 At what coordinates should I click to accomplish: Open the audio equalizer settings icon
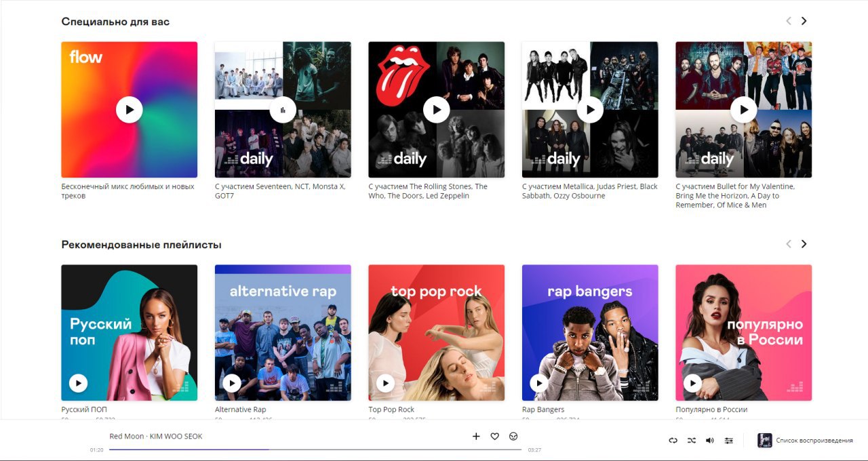[729, 441]
